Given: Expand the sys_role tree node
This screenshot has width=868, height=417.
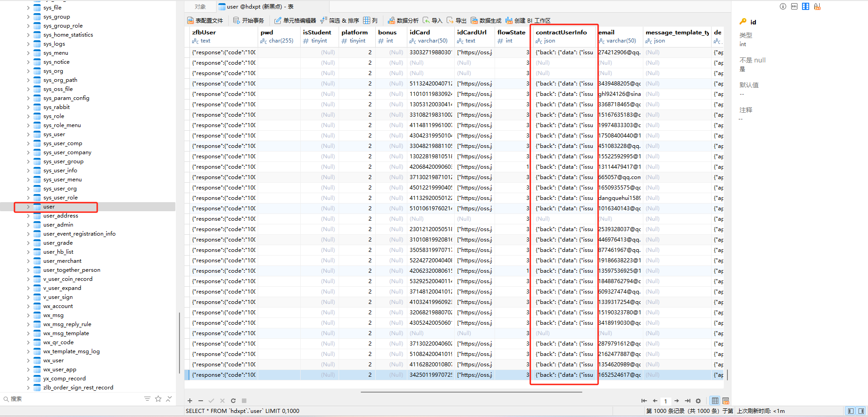Looking at the screenshot, I should 28,116.
